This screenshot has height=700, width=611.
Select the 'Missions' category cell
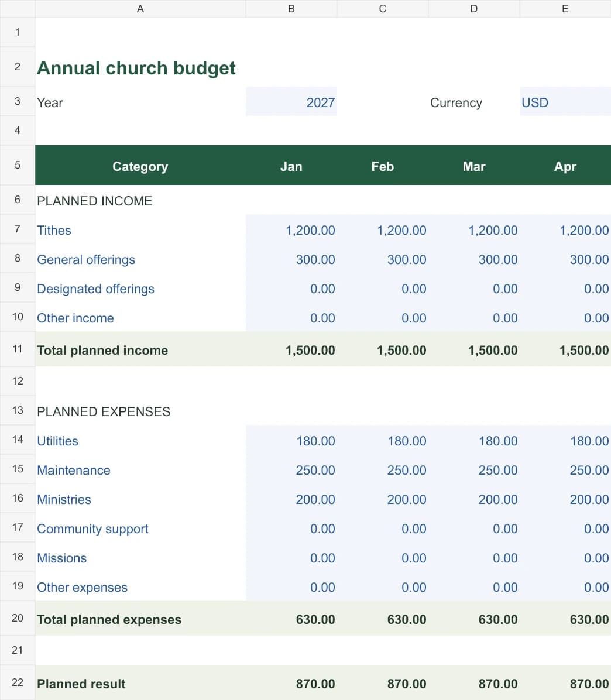tap(140, 557)
